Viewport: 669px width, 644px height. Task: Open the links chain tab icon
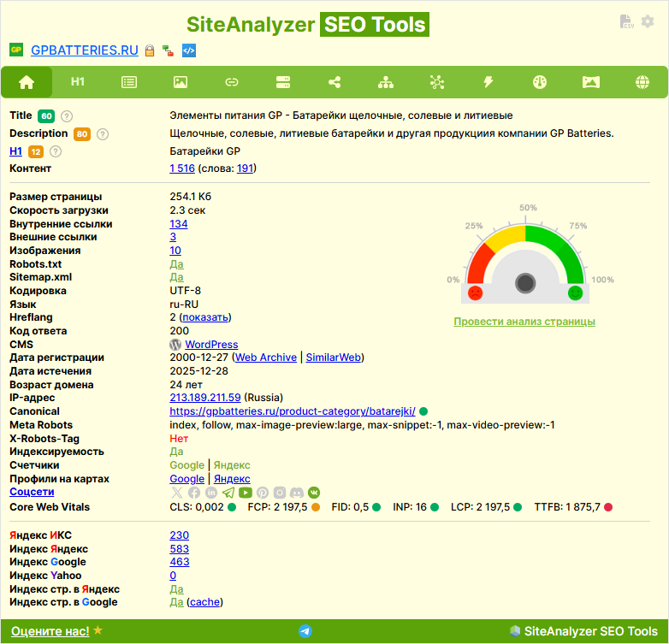[232, 82]
